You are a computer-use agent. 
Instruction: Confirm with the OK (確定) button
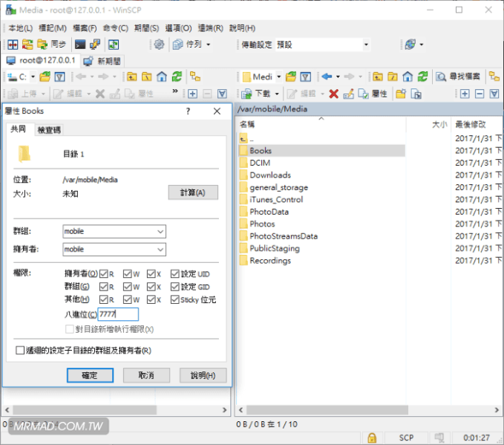point(90,375)
